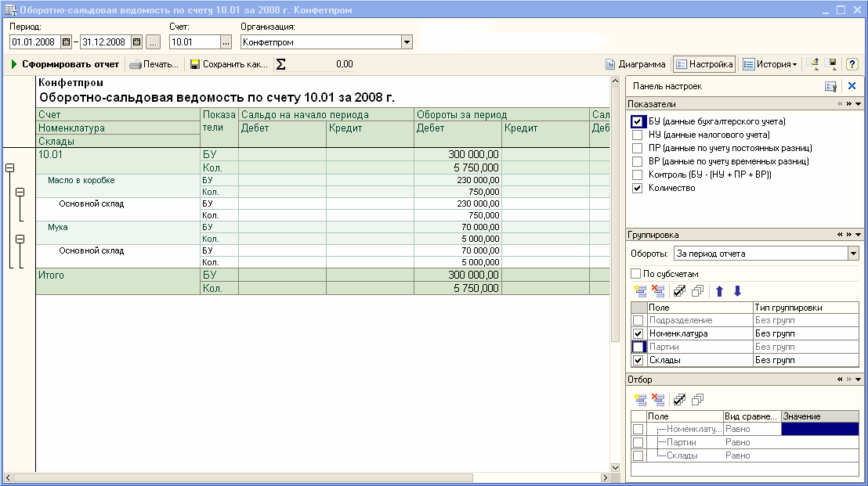Toggle Подразделение grouping checkbox
Image resolution: width=868 pixels, height=486 pixels.
(x=638, y=321)
